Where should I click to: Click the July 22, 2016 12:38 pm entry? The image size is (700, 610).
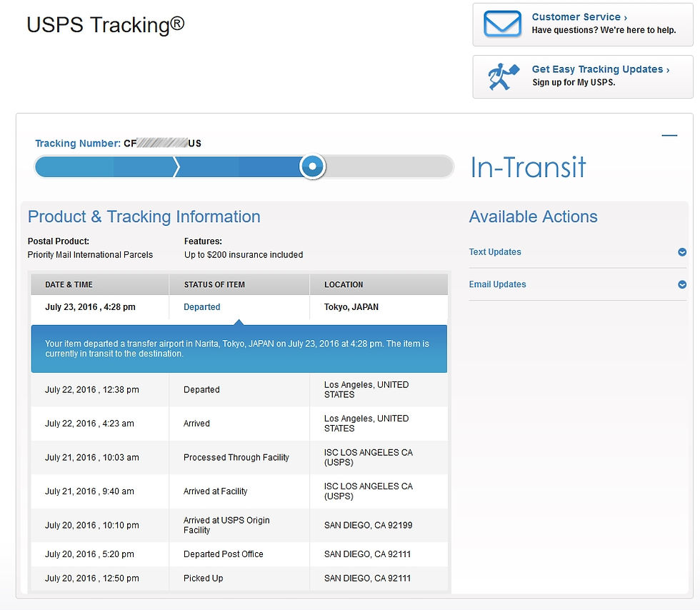point(92,390)
